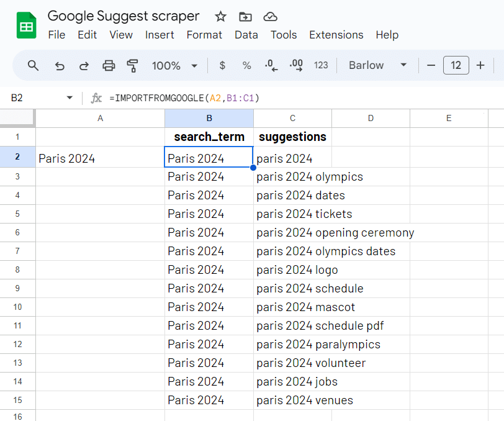Open the name box dropdown arrow
Viewport: 504px width, 421px height.
click(x=69, y=98)
